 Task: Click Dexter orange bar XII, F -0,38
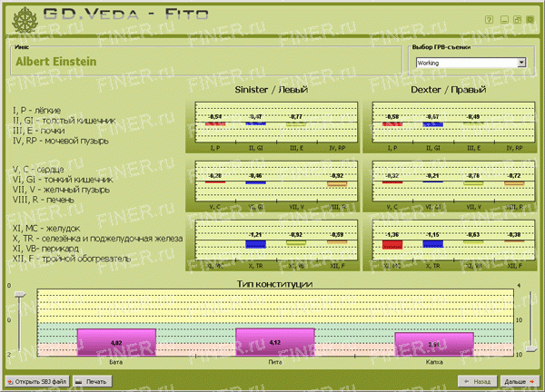514,241
